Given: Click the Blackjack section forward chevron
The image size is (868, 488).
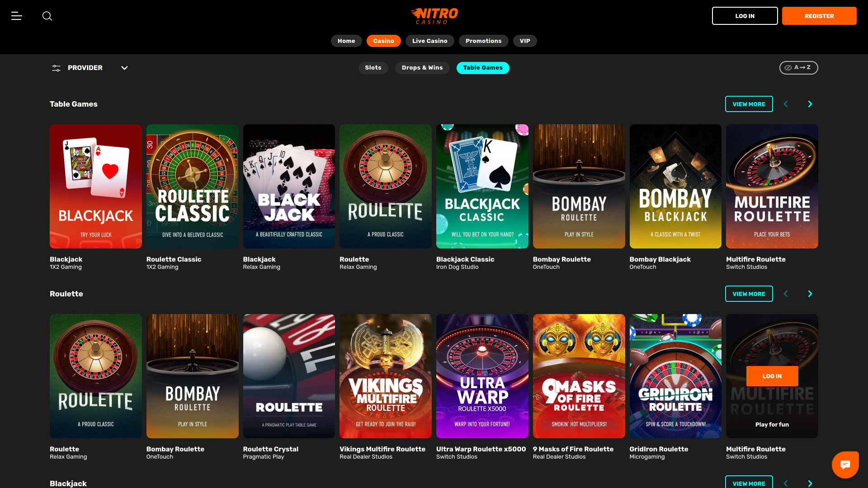Looking at the screenshot, I should pyautogui.click(x=810, y=483).
